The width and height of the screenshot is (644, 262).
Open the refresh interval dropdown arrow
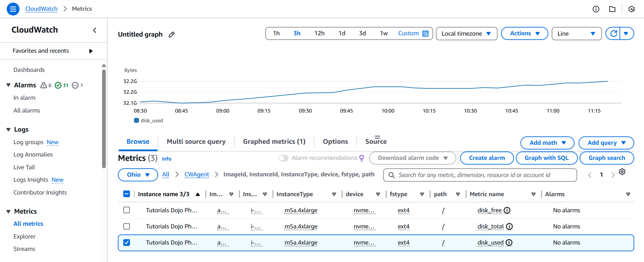pos(626,34)
